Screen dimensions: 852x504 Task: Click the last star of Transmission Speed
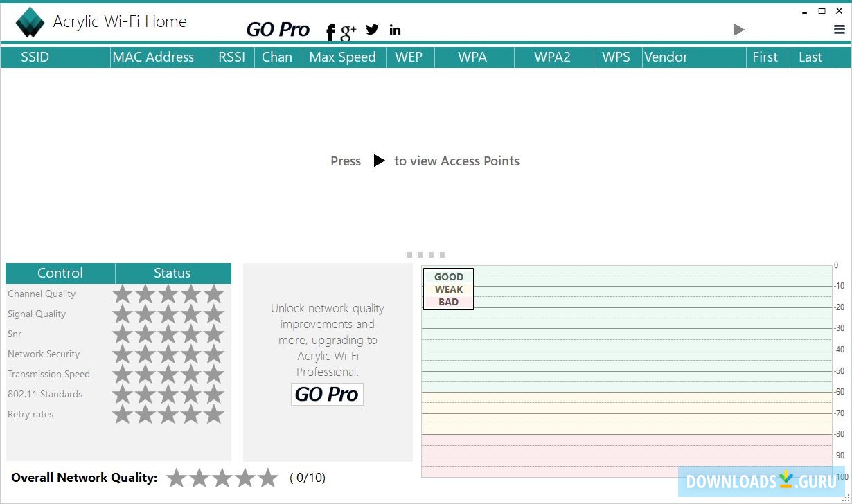[214, 374]
